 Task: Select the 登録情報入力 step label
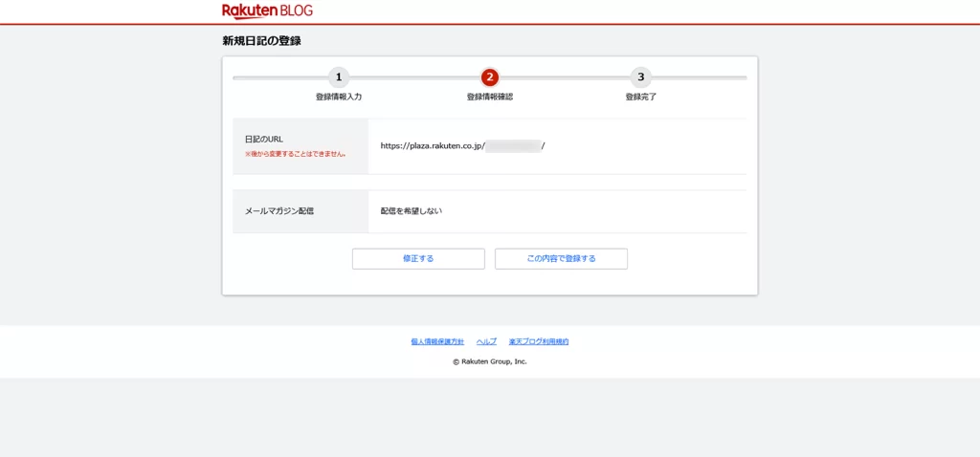[x=338, y=97]
